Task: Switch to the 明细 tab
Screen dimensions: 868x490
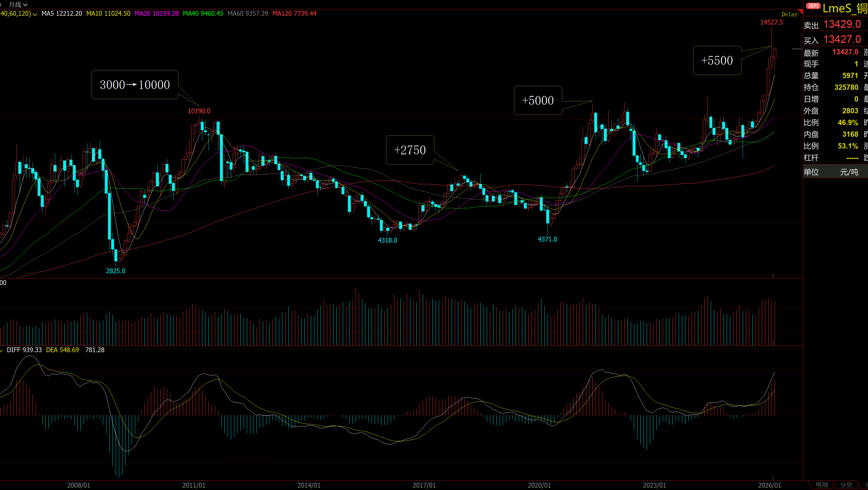Action: point(822,485)
